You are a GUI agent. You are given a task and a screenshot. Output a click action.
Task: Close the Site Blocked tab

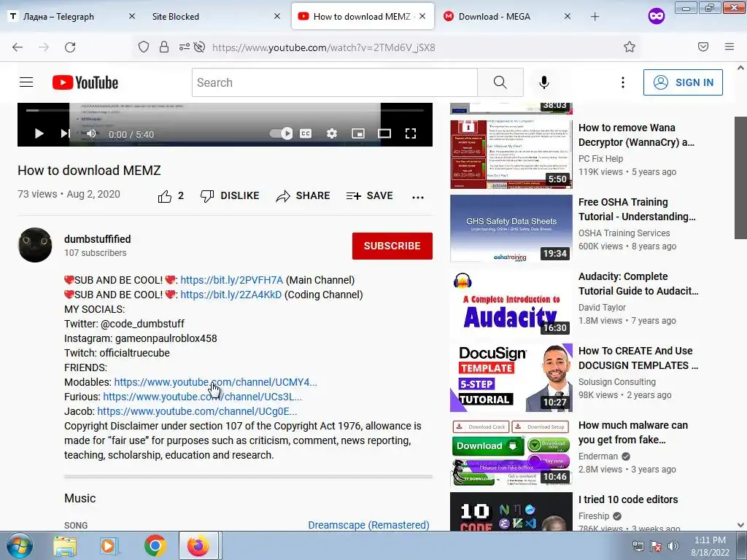(x=276, y=16)
